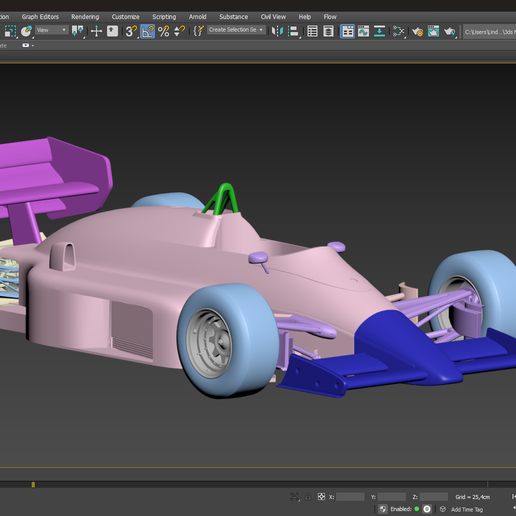Open Scripting menu
Screen dimensions: 516x516
(x=164, y=17)
